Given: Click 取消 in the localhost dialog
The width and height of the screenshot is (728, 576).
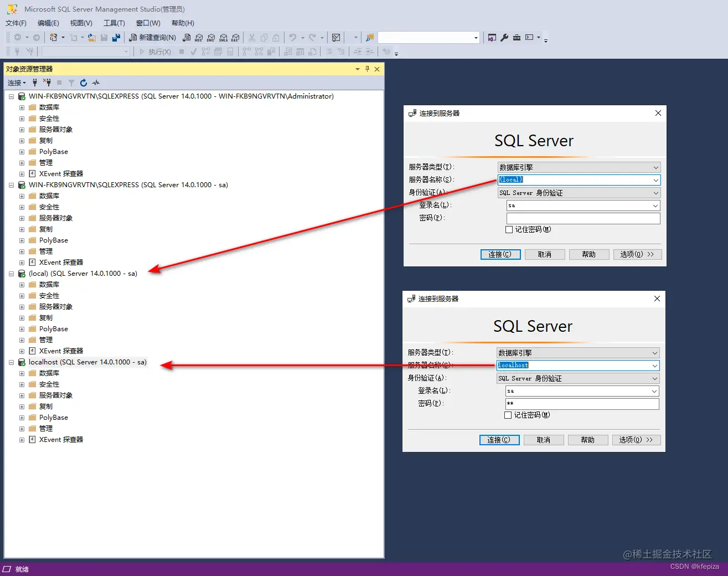Looking at the screenshot, I should click(544, 440).
